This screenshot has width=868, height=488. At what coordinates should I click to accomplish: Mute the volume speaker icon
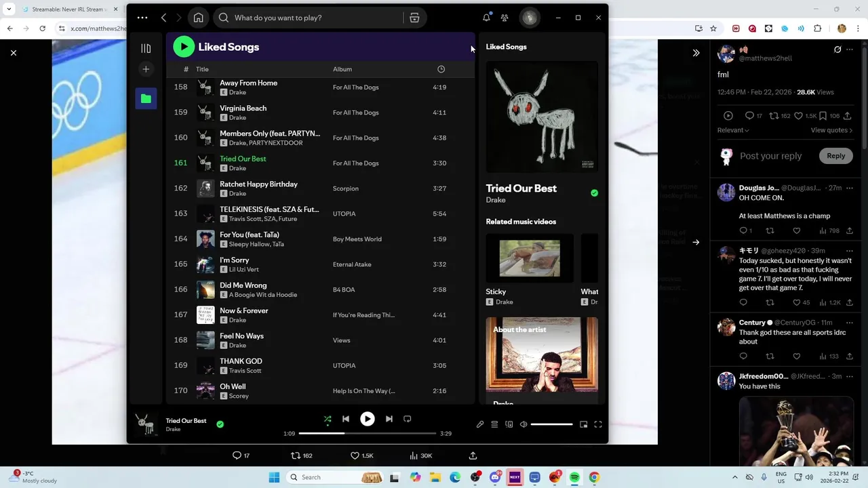[x=524, y=424]
